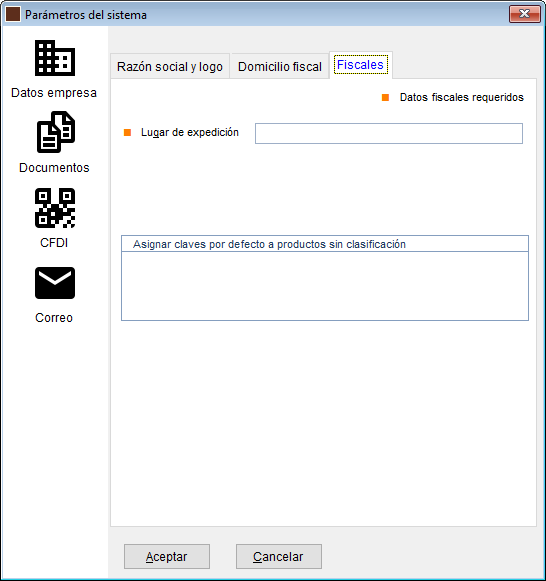The image size is (546, 581).
Task: Close the Parámetros del sistema window
Action: (x=524, y=14)
